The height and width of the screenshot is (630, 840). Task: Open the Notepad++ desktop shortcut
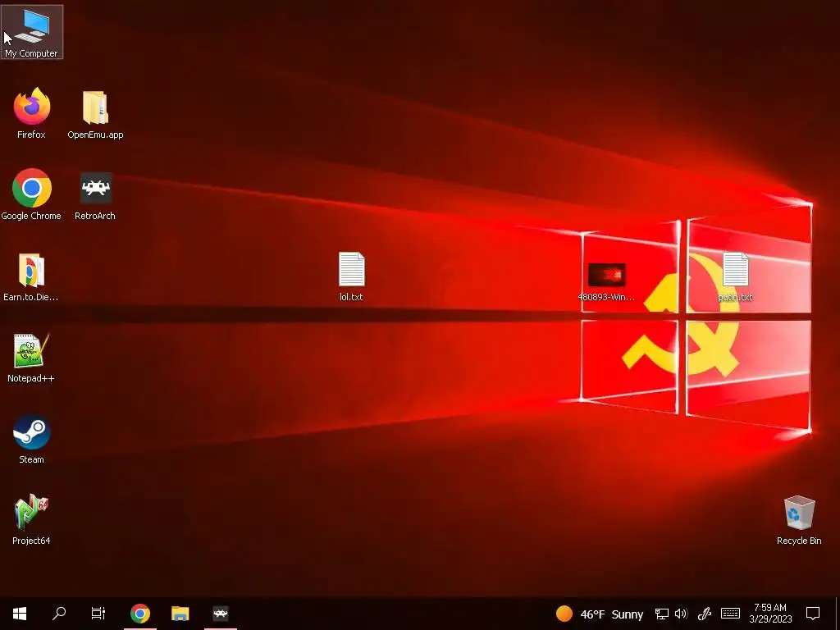31,358
